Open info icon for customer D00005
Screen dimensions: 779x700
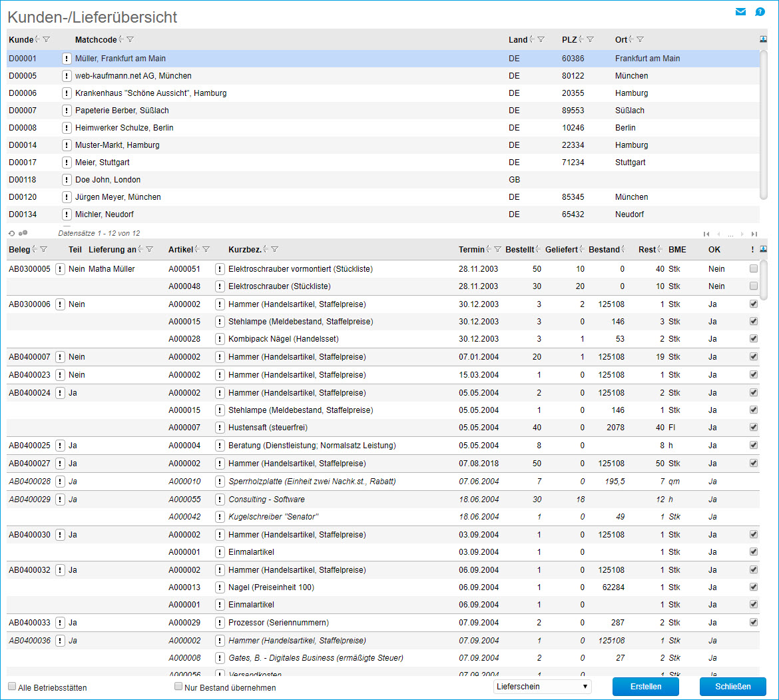point(67,76)
